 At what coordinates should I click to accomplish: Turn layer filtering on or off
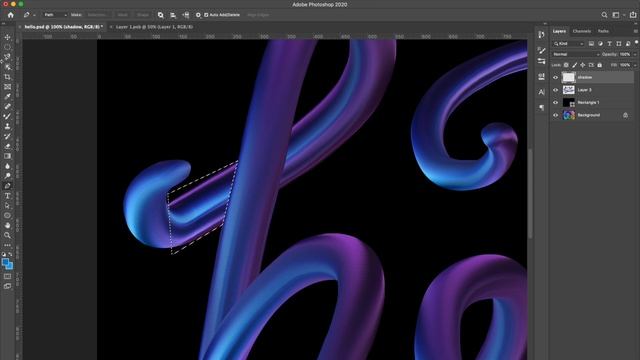(636, 43)
